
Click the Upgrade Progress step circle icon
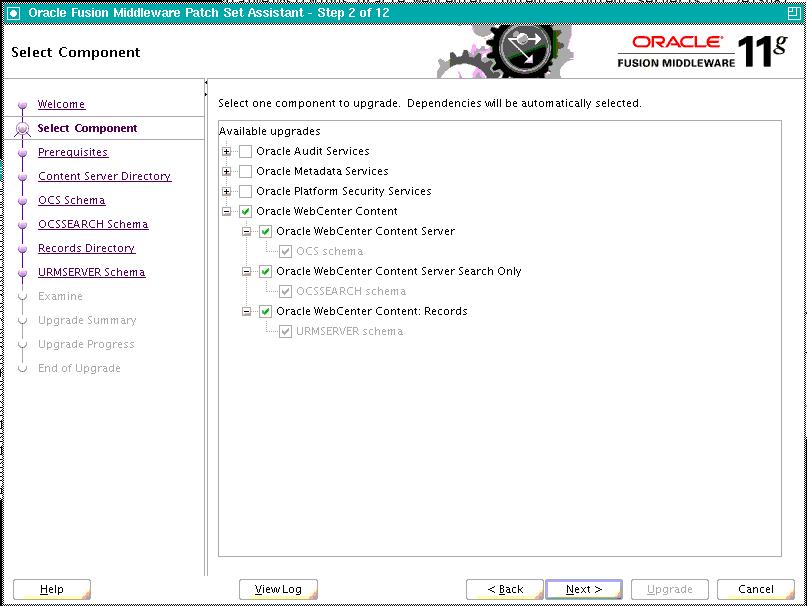pos(23,345)
